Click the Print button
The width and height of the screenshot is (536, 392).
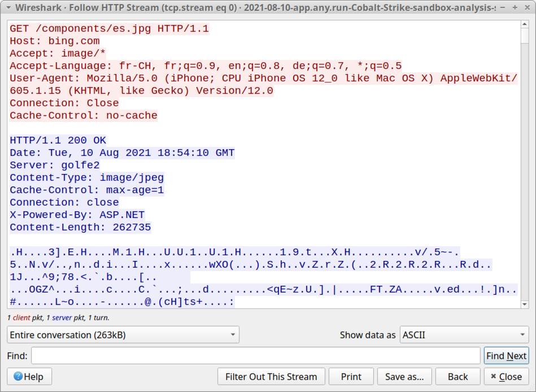[x=351, y=377]
